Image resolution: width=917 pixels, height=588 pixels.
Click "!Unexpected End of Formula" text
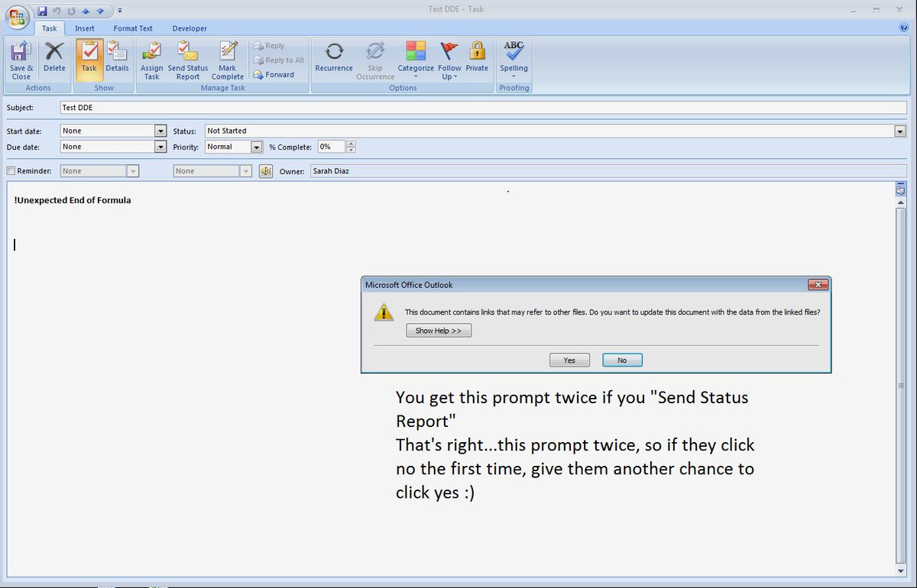point(73,201)
